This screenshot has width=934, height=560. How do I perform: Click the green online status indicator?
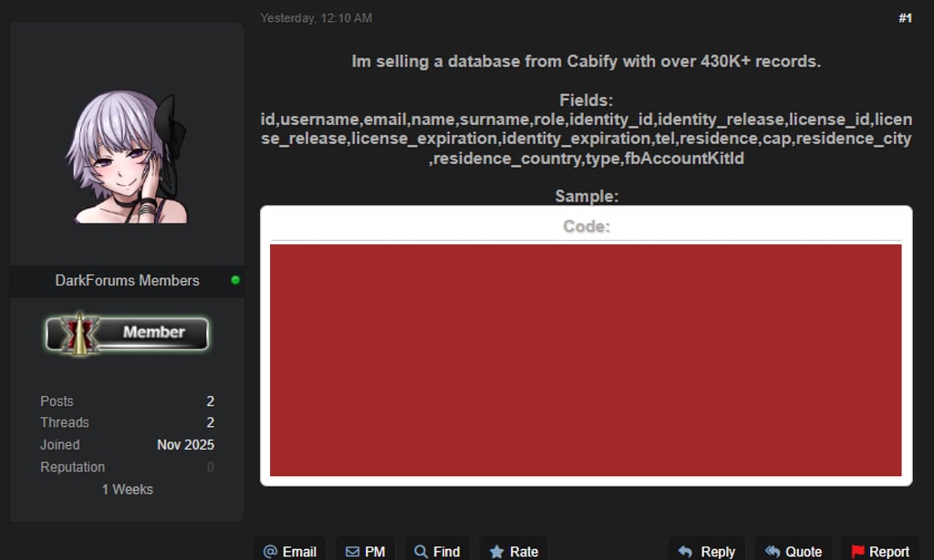coord(235,280)
